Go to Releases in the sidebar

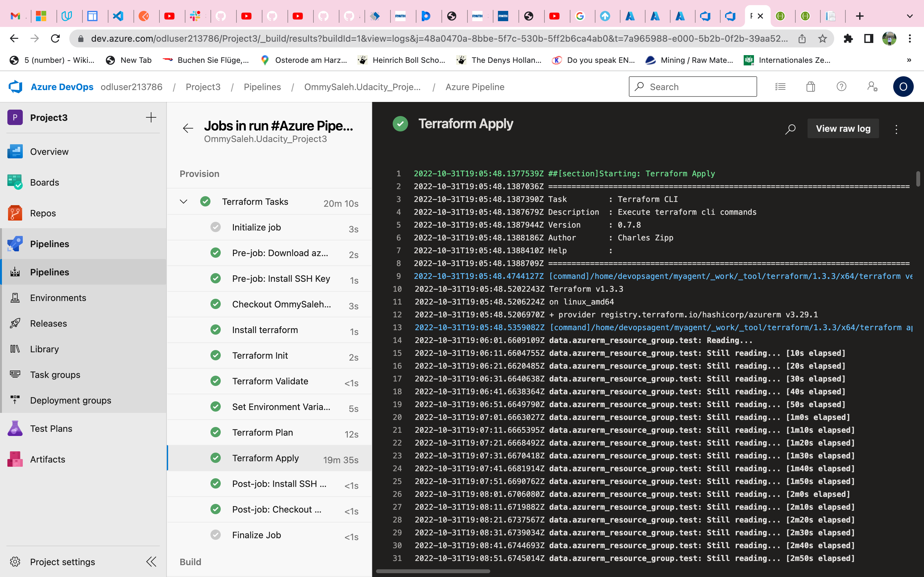[48, 323]
